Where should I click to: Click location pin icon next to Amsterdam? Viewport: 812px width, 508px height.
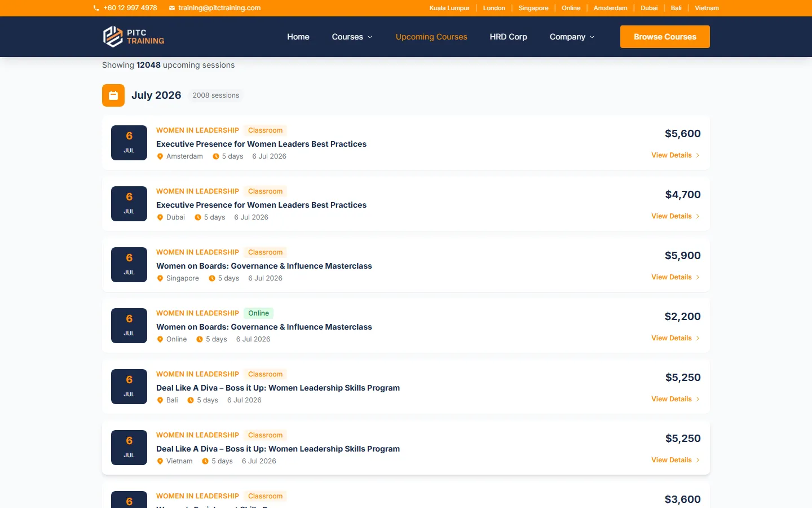pyautogui.click(x=160, y=156)
